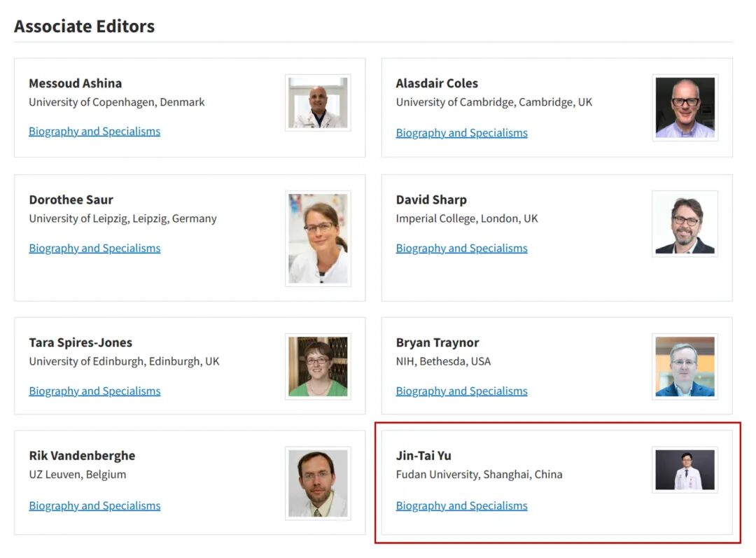The height and width of the screenshot is (558, 756).
Task: Select the Messoud Ashina name text
Action: (76, 83)
